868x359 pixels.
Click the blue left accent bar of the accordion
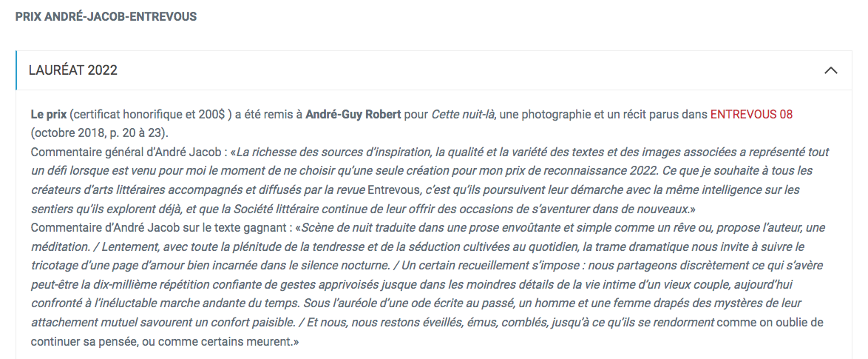click(x=16, y=70)
